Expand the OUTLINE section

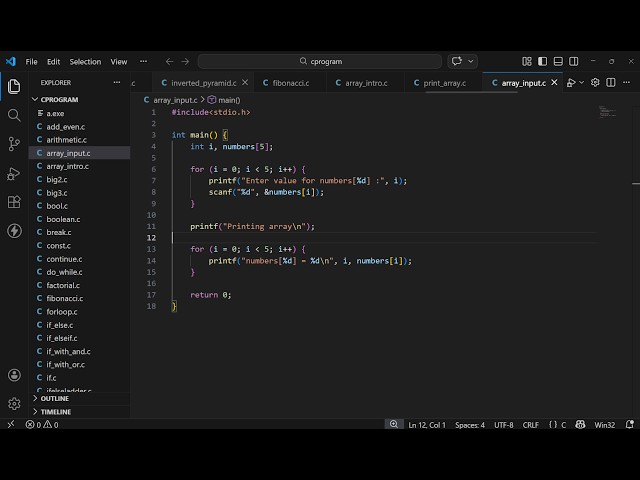tap(54, 399)
